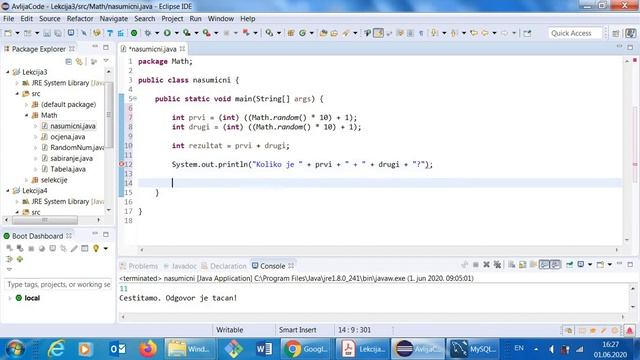Toggle Show Console on Standard Error Change
Viewport: 640px width, 360px height.
tap(555, 265)
